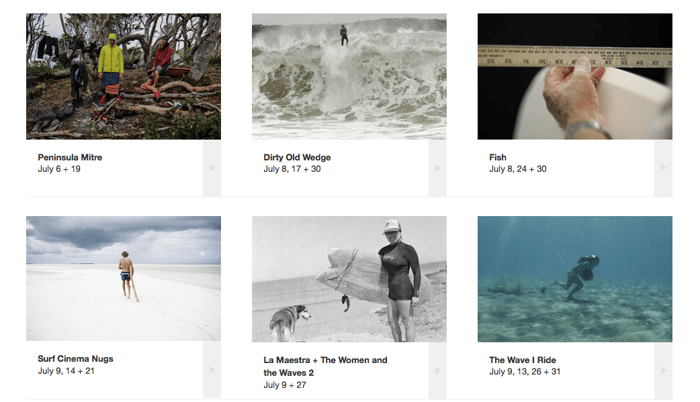Open the Surf Cinema Nugs title link
The width and height of the screenshot is (700, 402).
[75, 359]
